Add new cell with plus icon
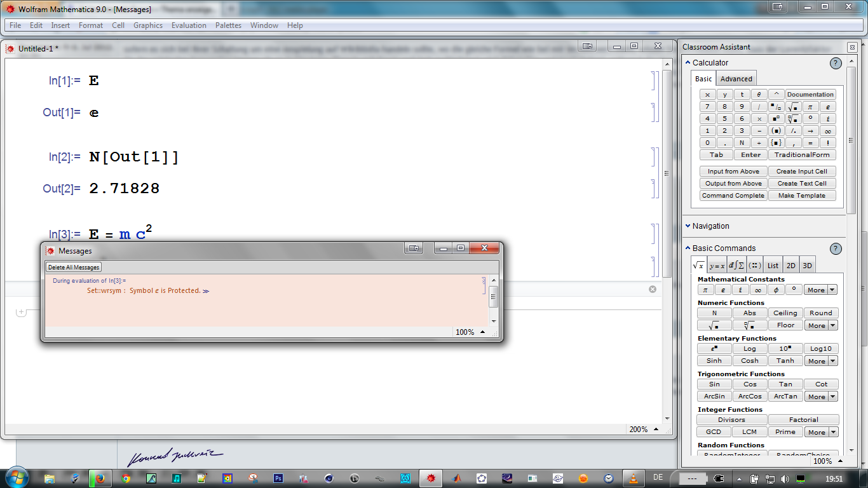868x488 pixels. [x=21, y=312]
